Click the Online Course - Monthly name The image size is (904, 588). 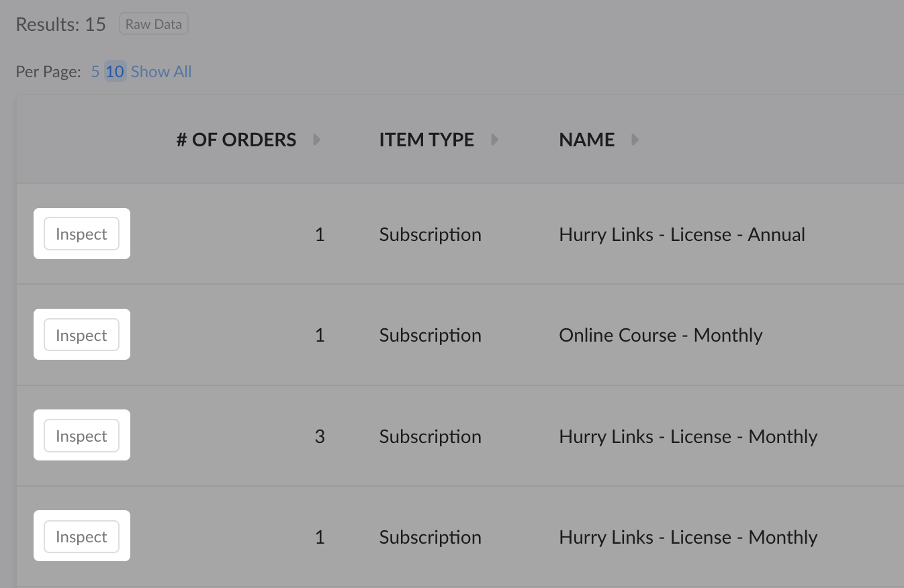(661, 336)
